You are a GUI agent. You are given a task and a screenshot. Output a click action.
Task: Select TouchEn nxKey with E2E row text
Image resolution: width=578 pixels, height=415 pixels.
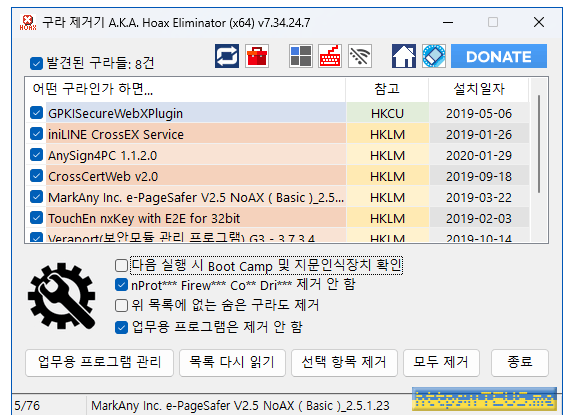144,219
